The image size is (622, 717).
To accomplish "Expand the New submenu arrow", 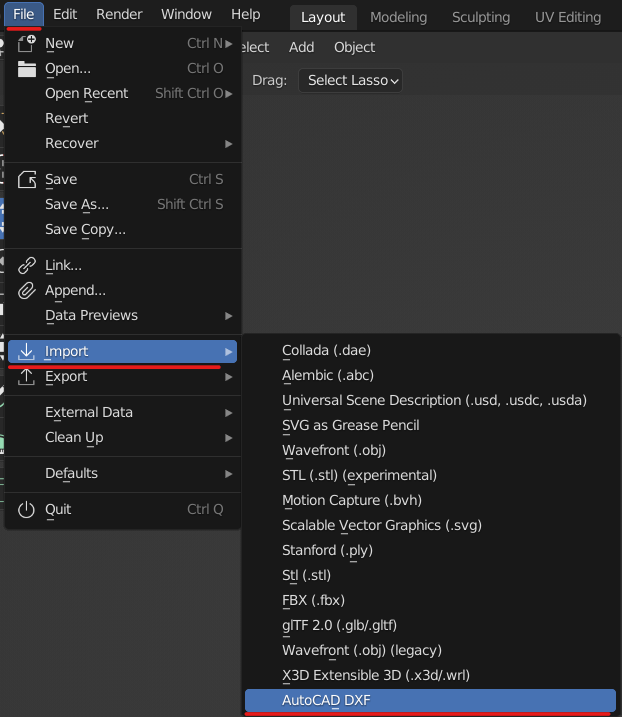I will (229, 43).
